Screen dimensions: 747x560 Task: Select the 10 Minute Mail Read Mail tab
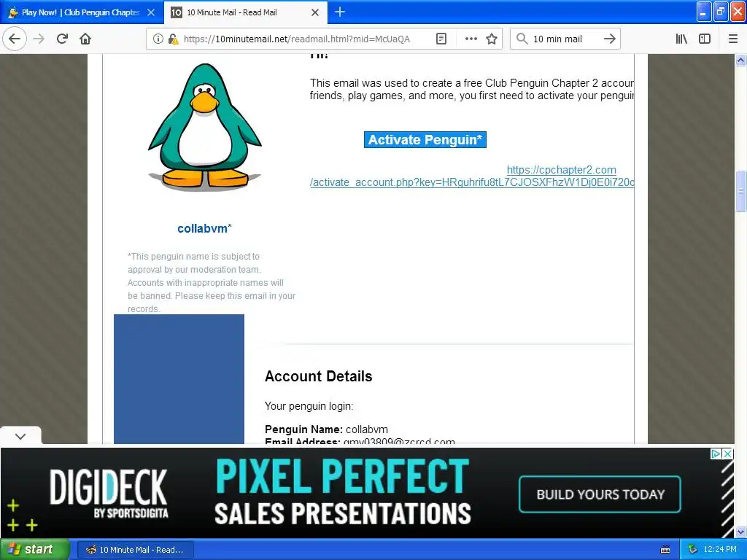pyautogui.click(x=246, y=12)
